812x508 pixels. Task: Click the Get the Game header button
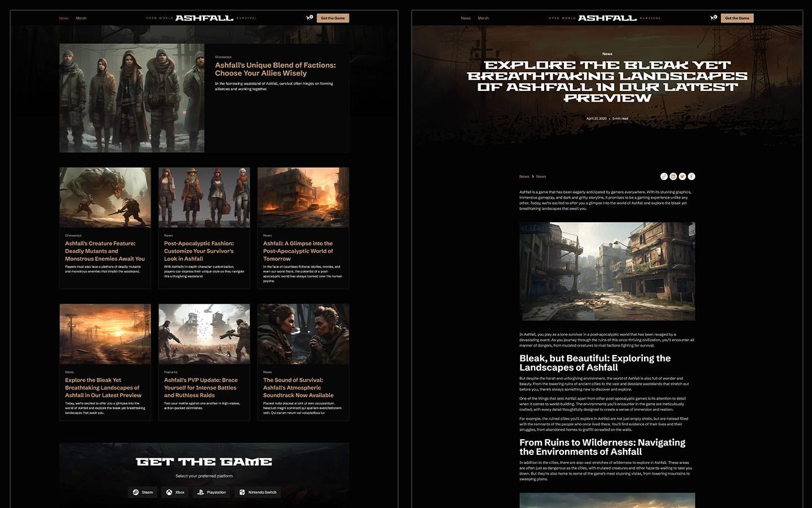333,17
